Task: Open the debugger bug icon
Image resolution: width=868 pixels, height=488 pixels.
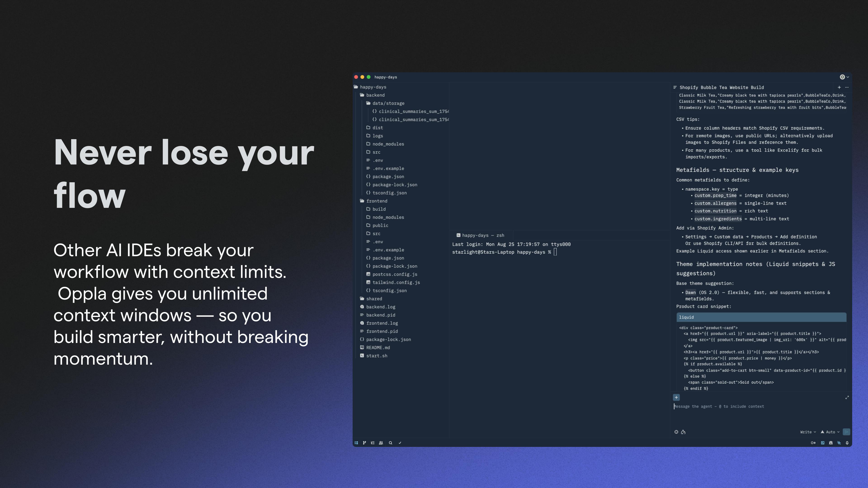Action: [831, 443]
